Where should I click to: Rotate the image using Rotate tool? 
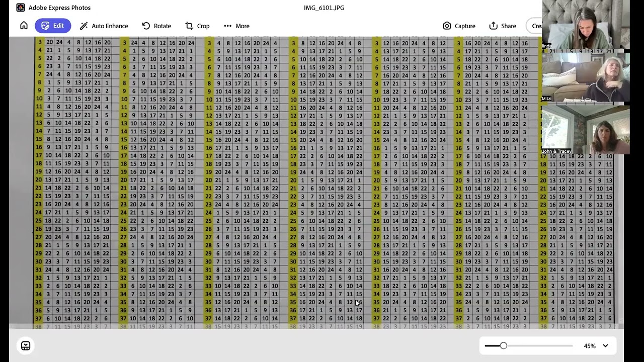click(x=156, y=26)
